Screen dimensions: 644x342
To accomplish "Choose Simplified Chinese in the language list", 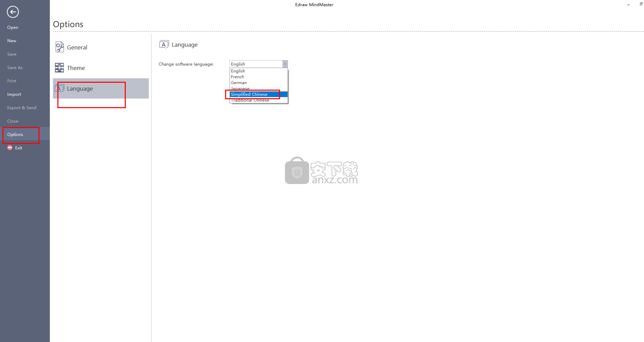I will click(258, 94).
